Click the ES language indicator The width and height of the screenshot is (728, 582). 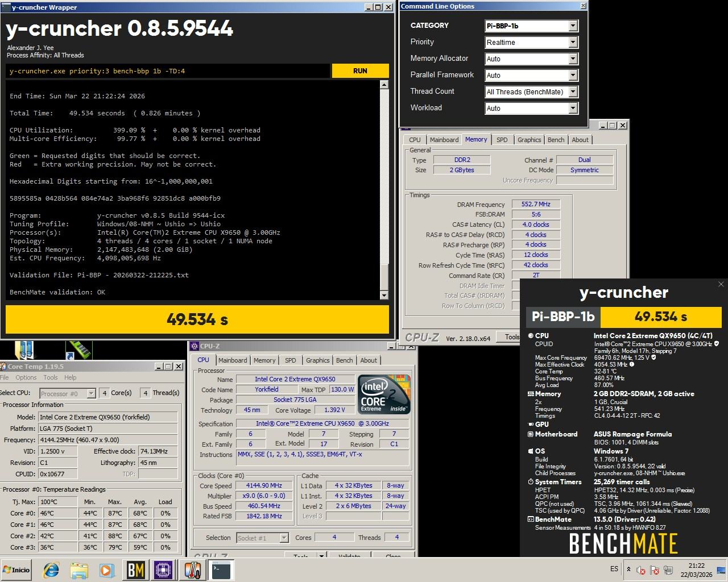(614, 569)
